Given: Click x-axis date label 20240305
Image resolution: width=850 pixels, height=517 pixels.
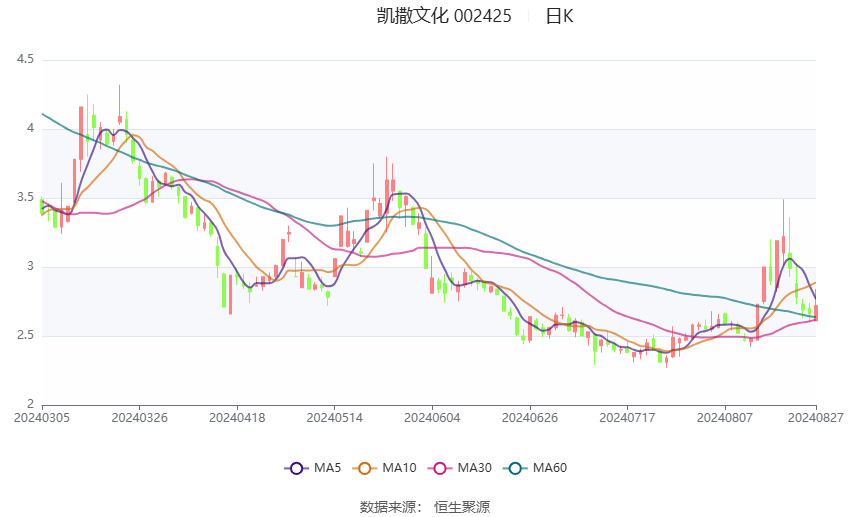Looking at the screenshot, I should (42, 418).
